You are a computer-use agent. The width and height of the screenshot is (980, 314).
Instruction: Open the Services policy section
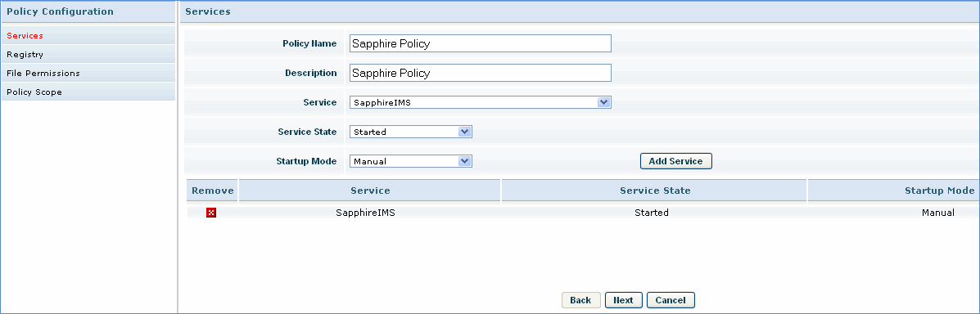click(x=88, y=36)
